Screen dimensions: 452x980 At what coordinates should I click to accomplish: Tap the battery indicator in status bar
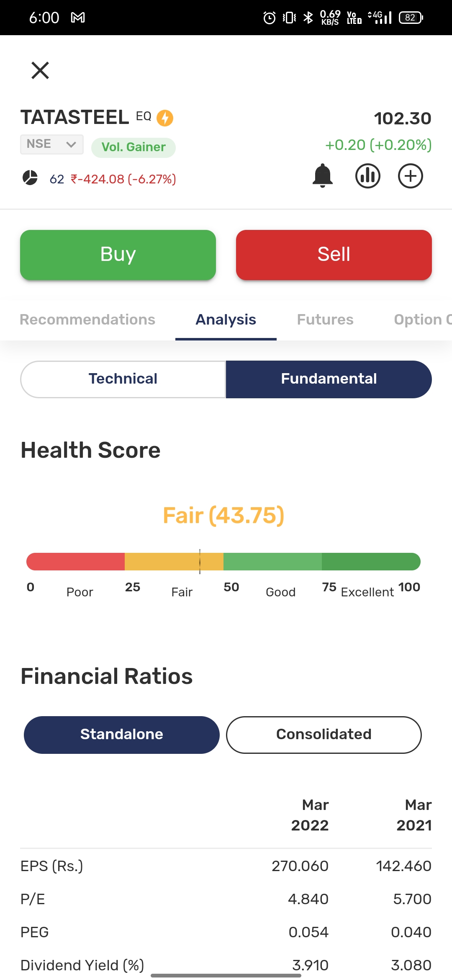[411, 18]
